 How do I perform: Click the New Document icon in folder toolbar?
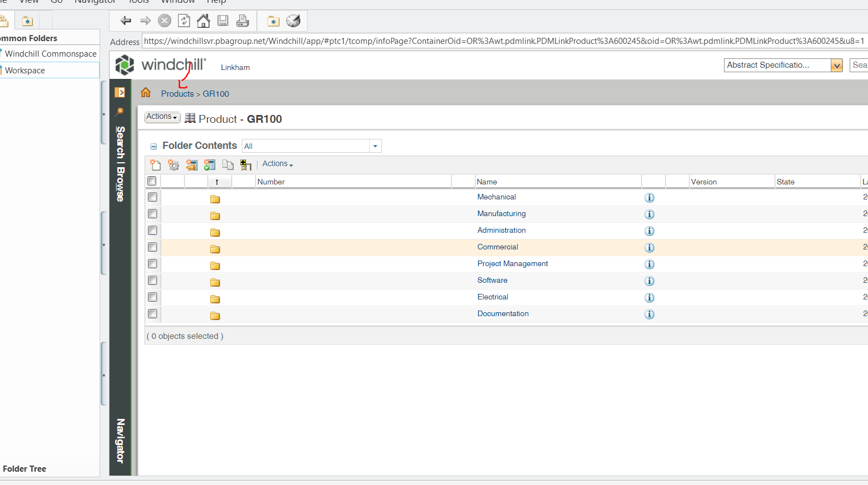tap(156, 165)
